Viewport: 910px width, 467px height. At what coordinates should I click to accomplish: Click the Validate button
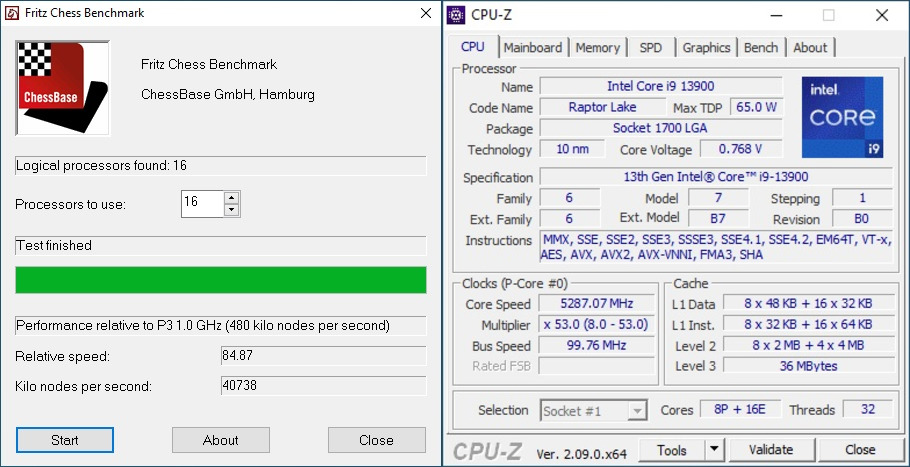771,450
